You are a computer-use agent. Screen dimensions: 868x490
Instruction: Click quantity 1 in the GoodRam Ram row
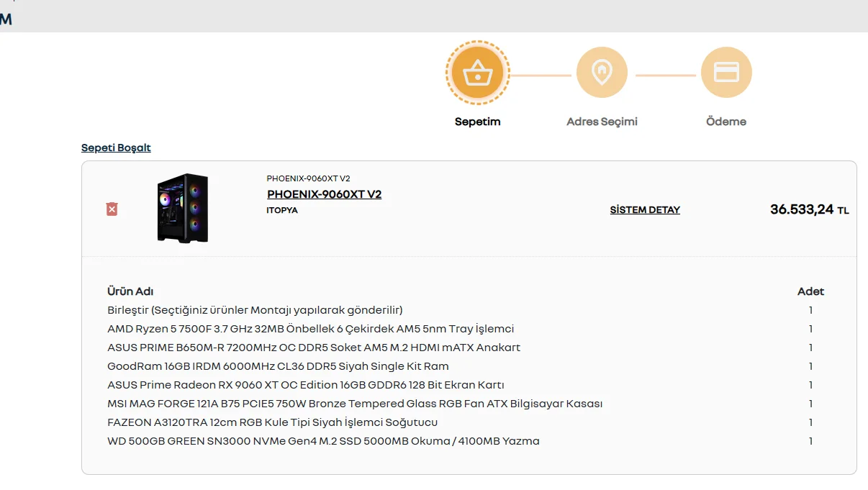[810, 366]
